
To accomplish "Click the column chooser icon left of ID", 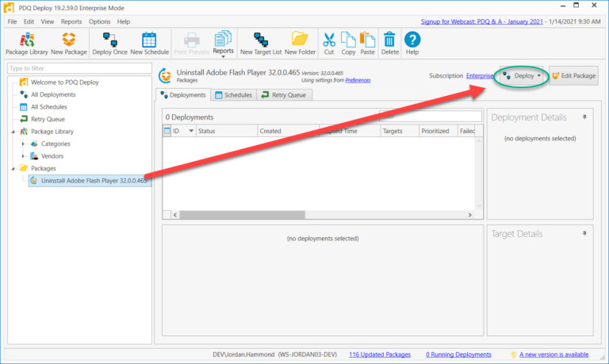I will pyautogui.click(x=167, y=131).
